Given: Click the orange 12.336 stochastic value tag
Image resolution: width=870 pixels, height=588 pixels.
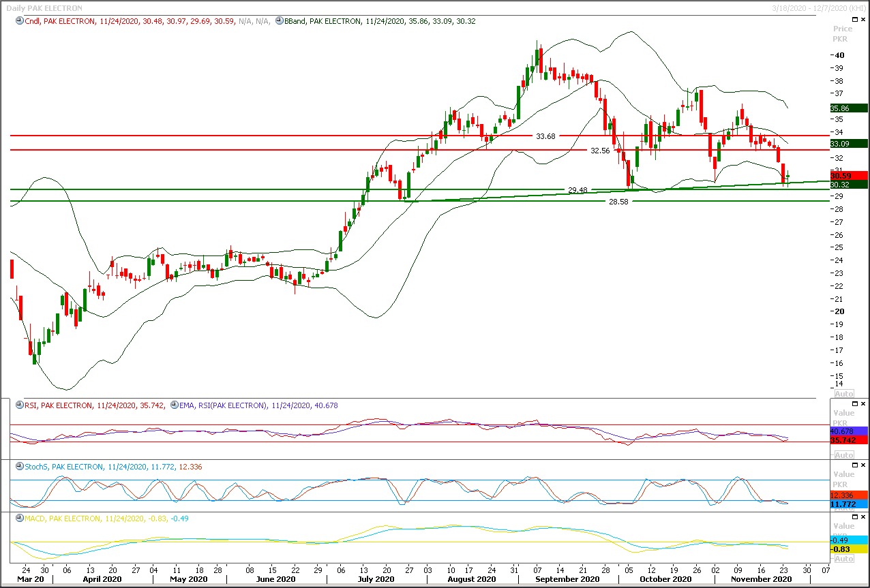Looking at the screenshot, I should tap(848, 495).
